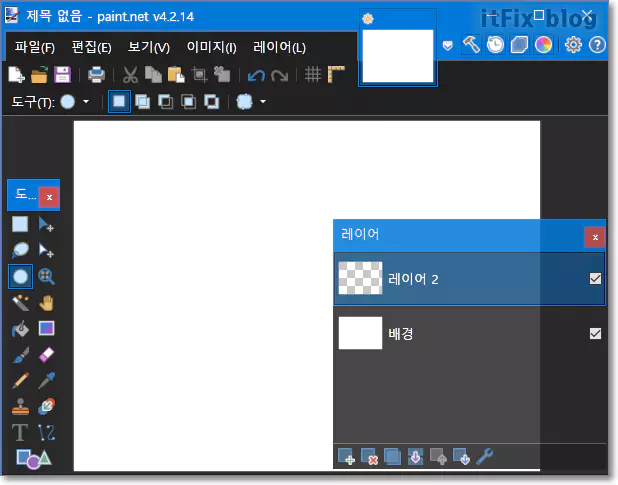Choose Add (union) selection mode
The image size is (618, 485).
(142, 102)
